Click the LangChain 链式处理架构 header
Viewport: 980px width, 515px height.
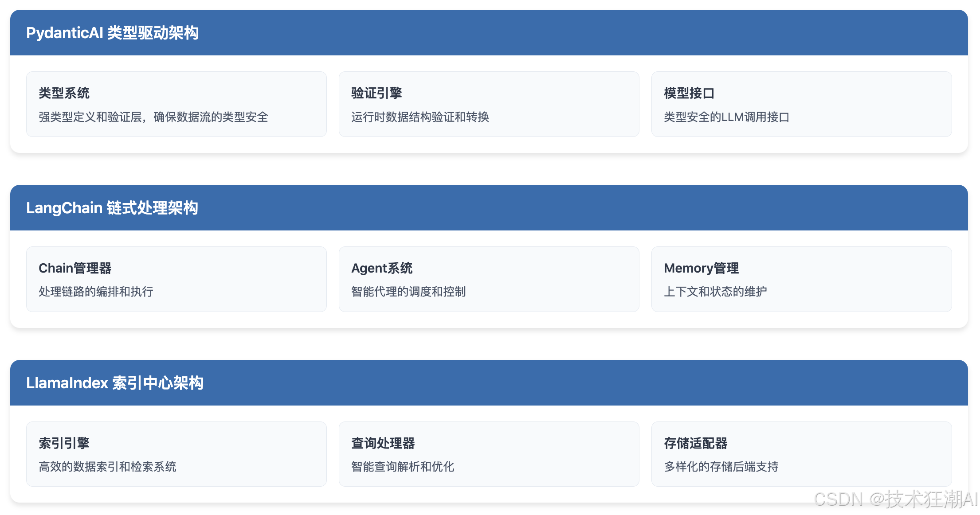point(112,208)
